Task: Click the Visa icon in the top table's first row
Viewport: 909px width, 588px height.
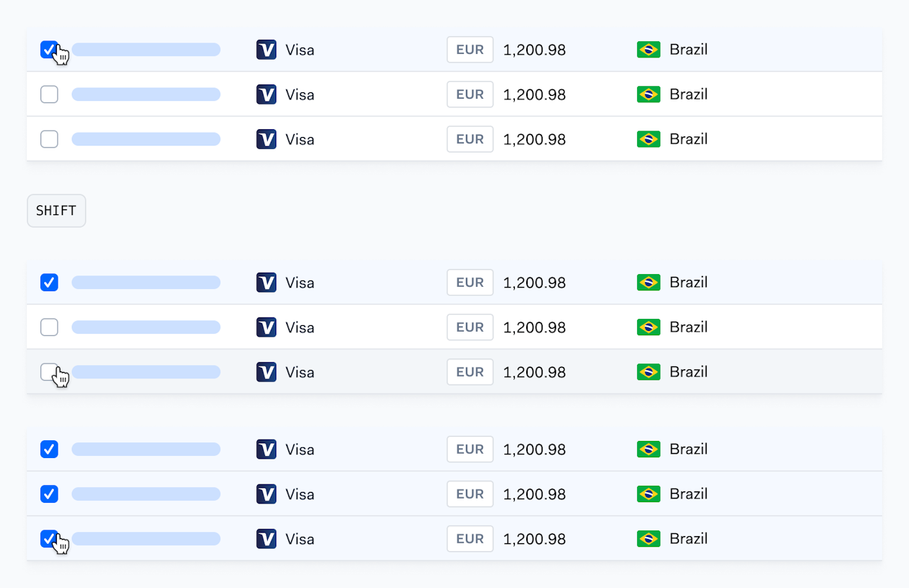Action: [x=266, y=50]
